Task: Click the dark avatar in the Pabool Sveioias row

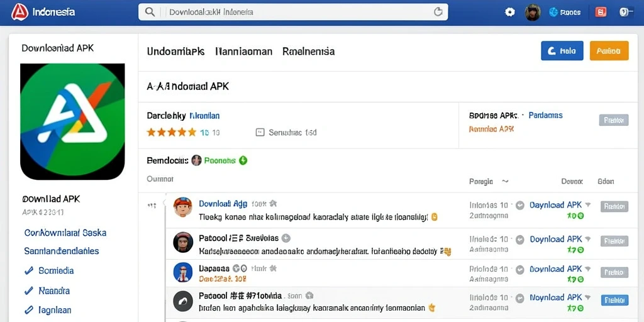Action: (x=183, y=242)
